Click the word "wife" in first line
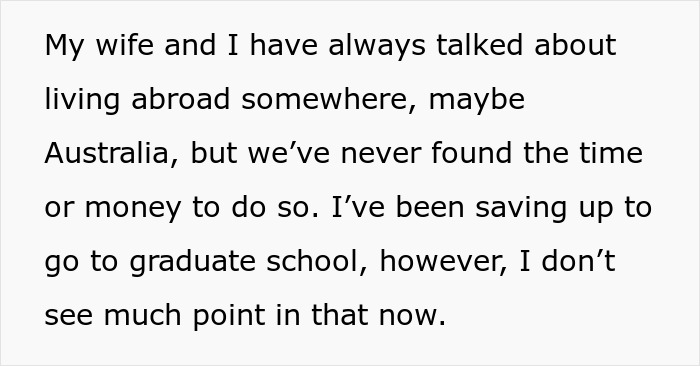 click(x=124, y=45)
